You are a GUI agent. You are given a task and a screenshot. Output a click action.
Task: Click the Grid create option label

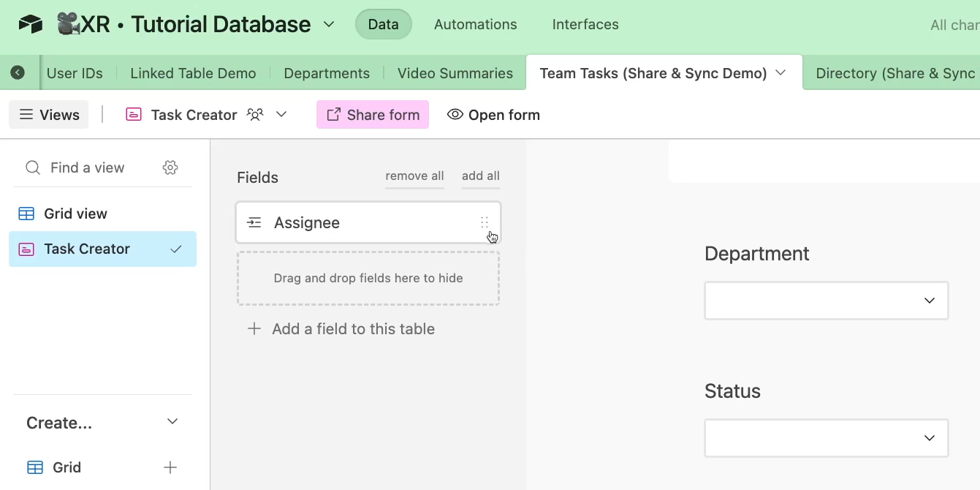67,467
